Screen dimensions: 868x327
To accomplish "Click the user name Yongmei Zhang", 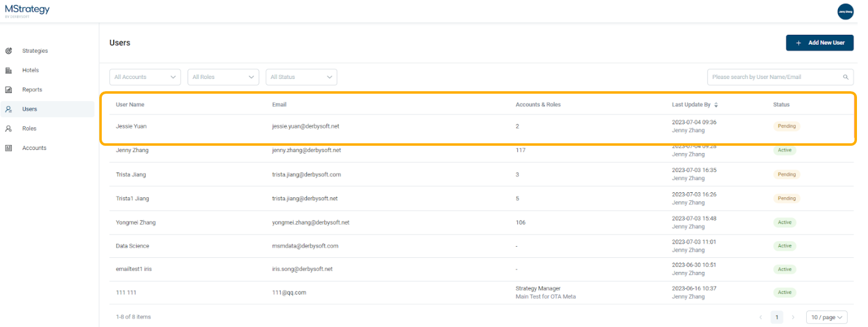I will coord(135,222).
